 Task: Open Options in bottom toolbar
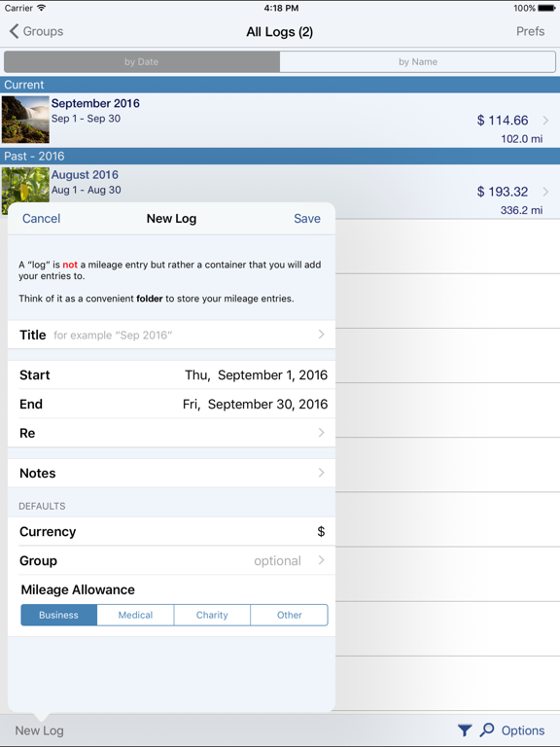523,730
